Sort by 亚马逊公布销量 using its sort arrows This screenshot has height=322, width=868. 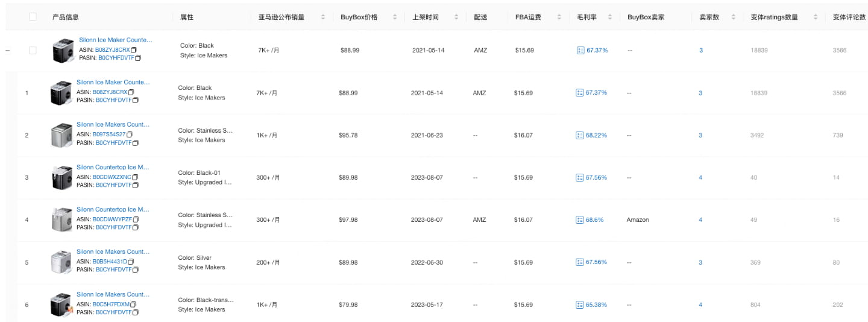tap(323, 17)
